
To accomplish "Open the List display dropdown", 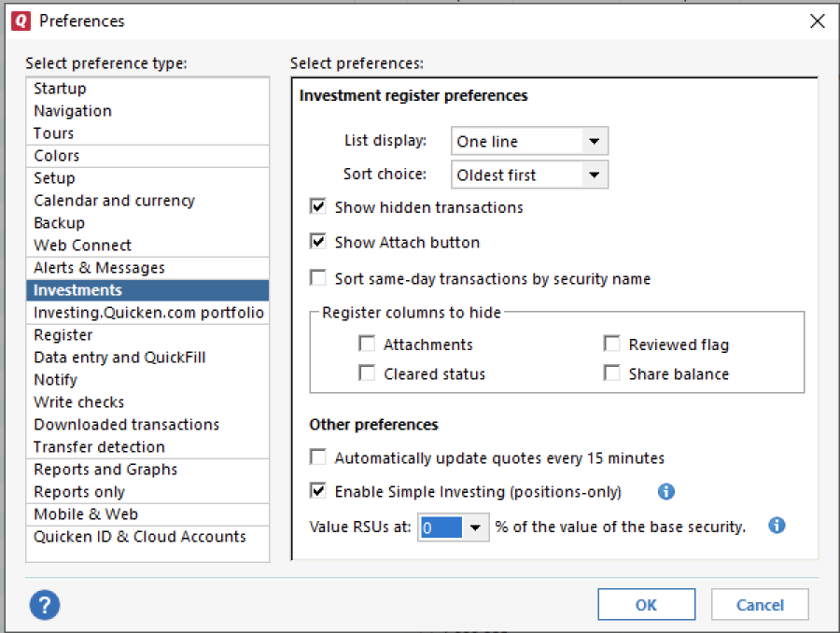I will [594, 142].
